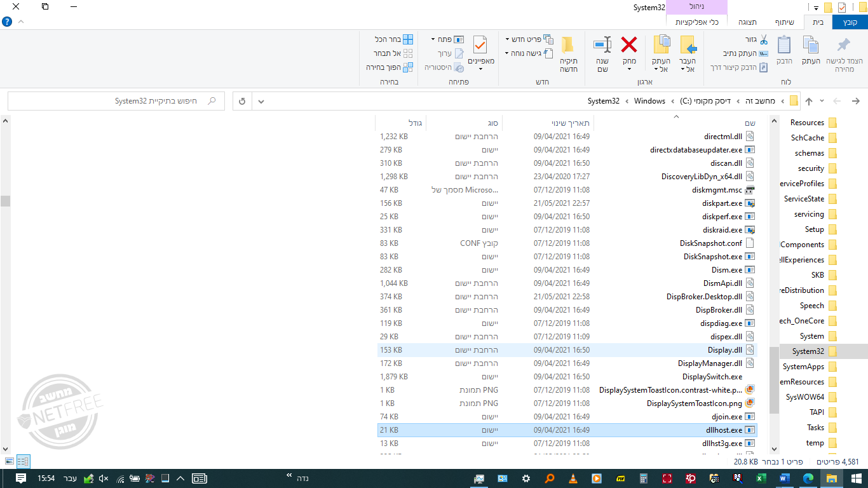Click the Copy (העתק) clipboard ribbon button
868x488 pixels.
pyautogui.click(x=810, y=51)
